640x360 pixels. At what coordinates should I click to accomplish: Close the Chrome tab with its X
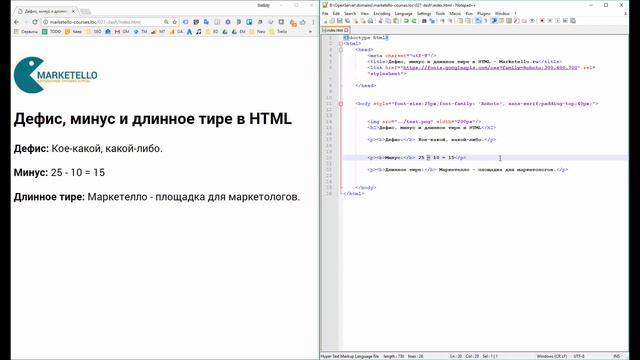(73, 11)
